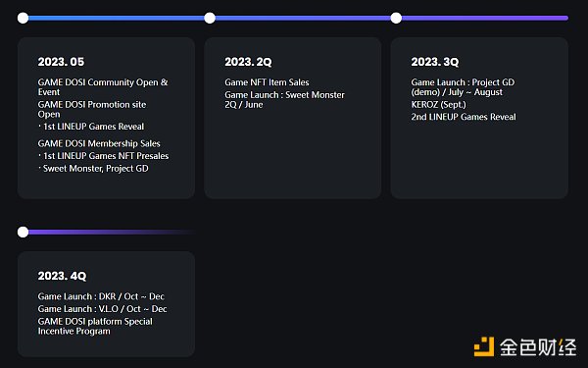This screenshot has height=368, width=588.
Task: Click GAME DOSI Promotion site Open entry
Action: pos(92,109)
